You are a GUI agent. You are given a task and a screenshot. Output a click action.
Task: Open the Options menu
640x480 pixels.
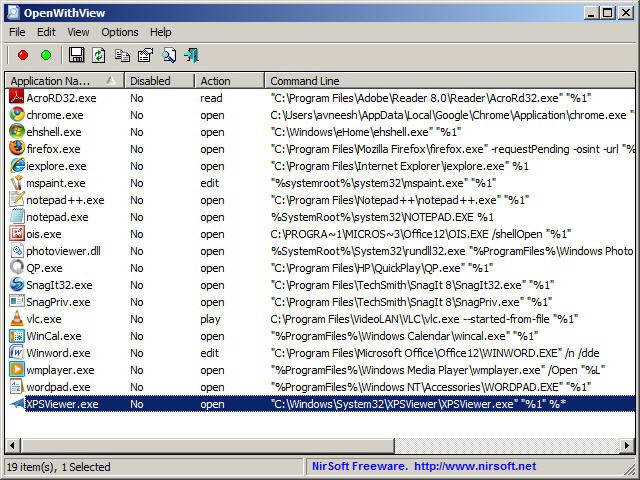(120, 32)
